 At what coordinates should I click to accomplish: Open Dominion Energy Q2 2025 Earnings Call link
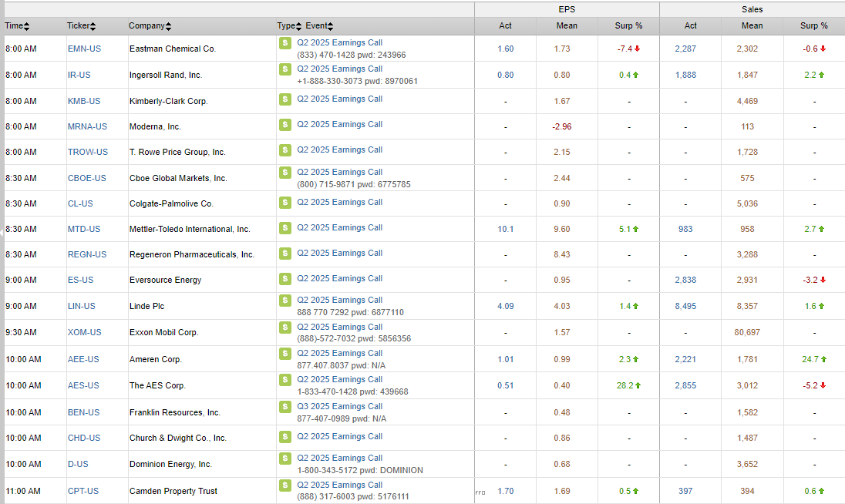tap(339, 459)
